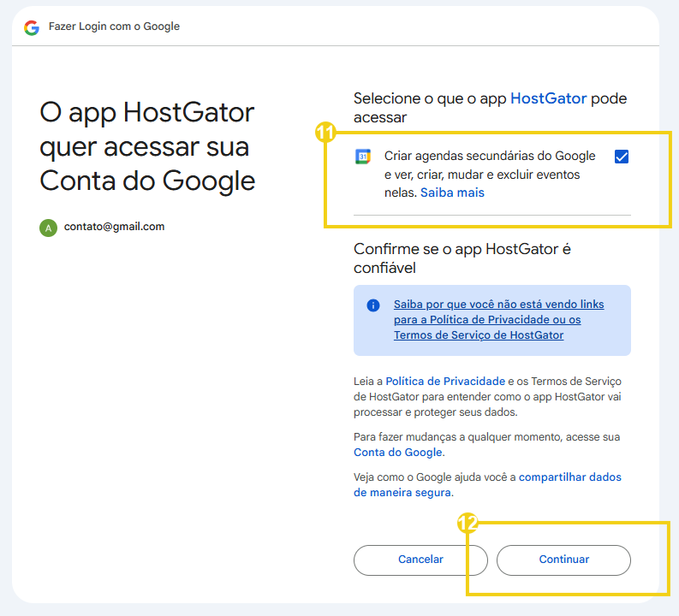
Task: Click the Google logo icon
Action: [x=32, y=27]
